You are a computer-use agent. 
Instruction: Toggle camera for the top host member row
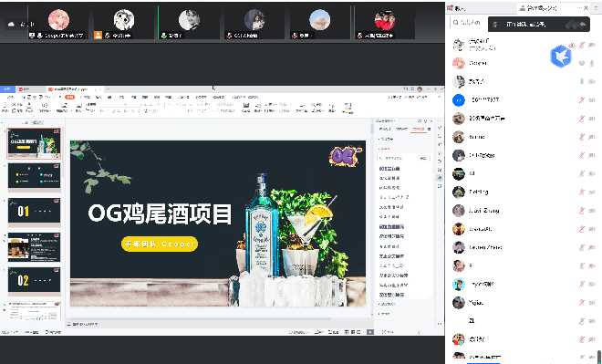tap(592, 45)
